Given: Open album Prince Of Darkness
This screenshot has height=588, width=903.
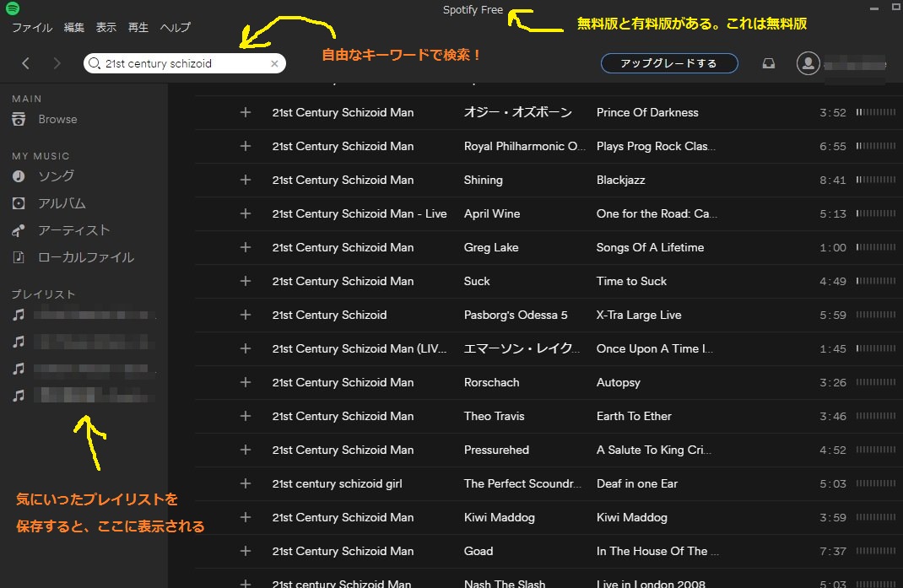Looking at the screenshot, I should [x=647, y=112].
